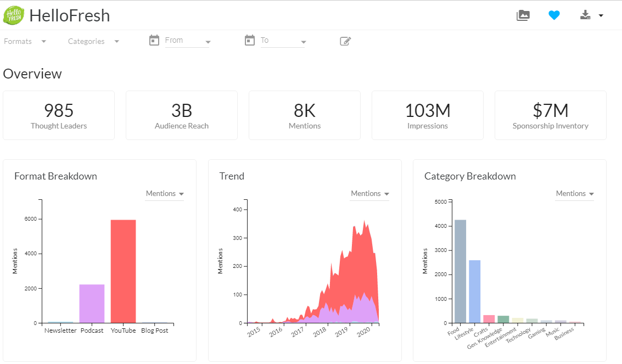The width and height of the screenshot is (622, 364).
Task: Click the Newsletter axis label
Action: point(60,331)
